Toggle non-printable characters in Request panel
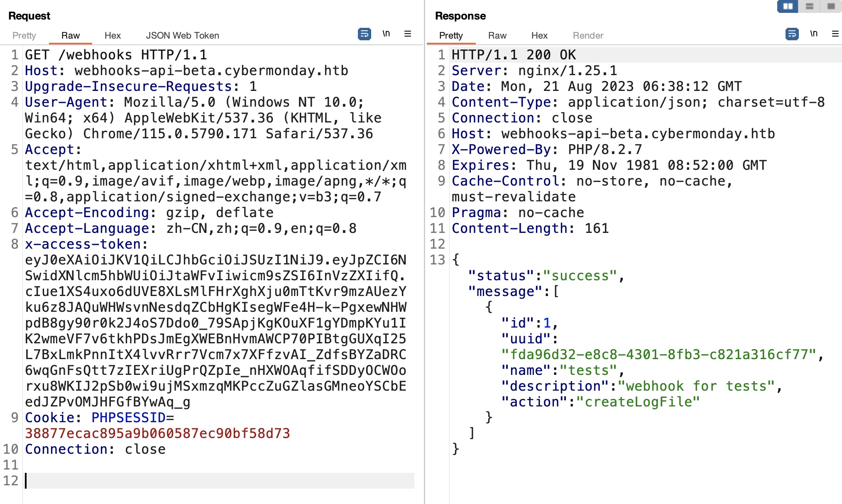The width and height of the screenshot is (842, 504). click(386, 34)
